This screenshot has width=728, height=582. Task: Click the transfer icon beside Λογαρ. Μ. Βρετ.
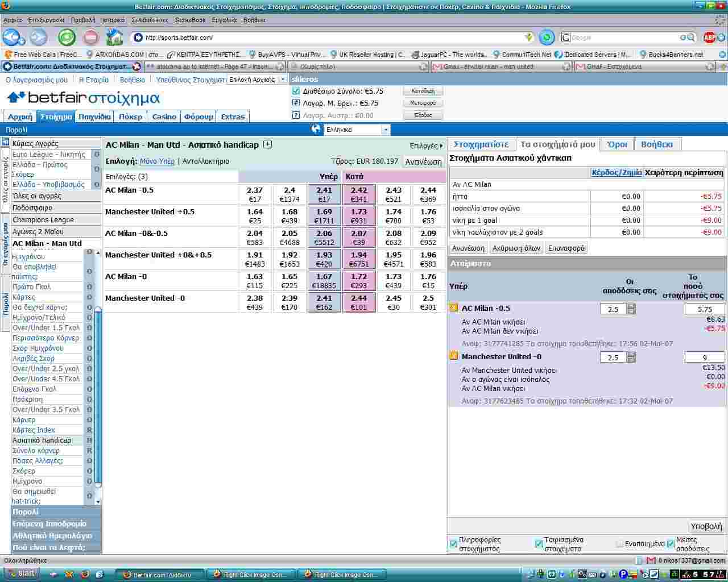(x=296, y=103)
